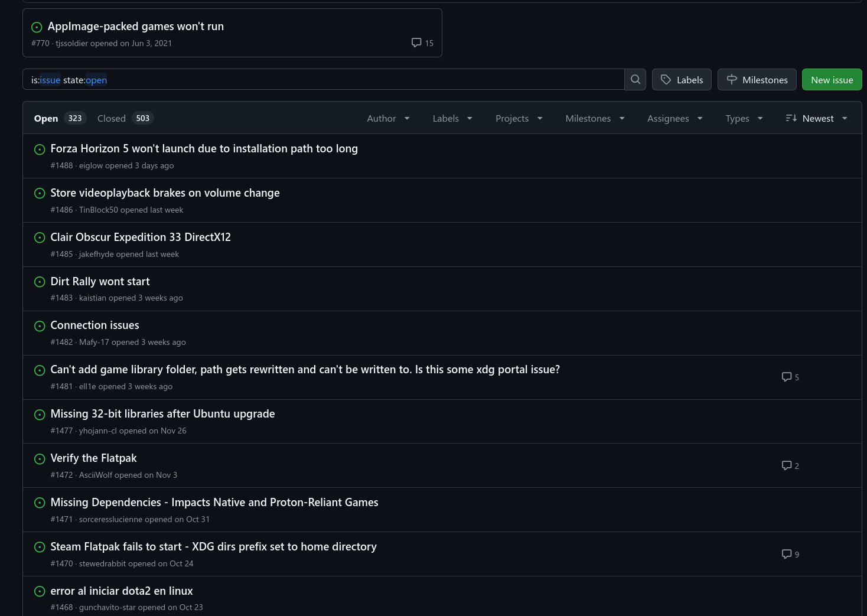Screen dimensions: 867x616
Task: Click open-issue icon beside Missing Dependencies issue
Action: (40, 503)
